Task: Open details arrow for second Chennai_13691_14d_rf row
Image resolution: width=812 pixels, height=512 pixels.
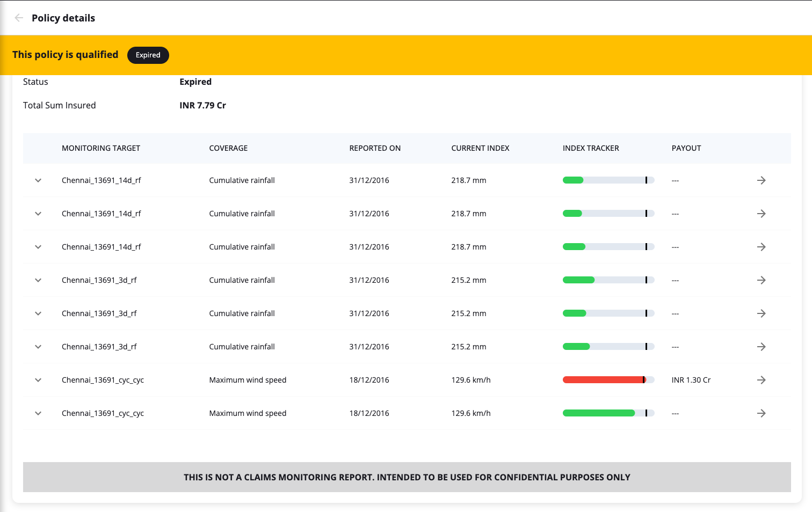Action: 761,214
